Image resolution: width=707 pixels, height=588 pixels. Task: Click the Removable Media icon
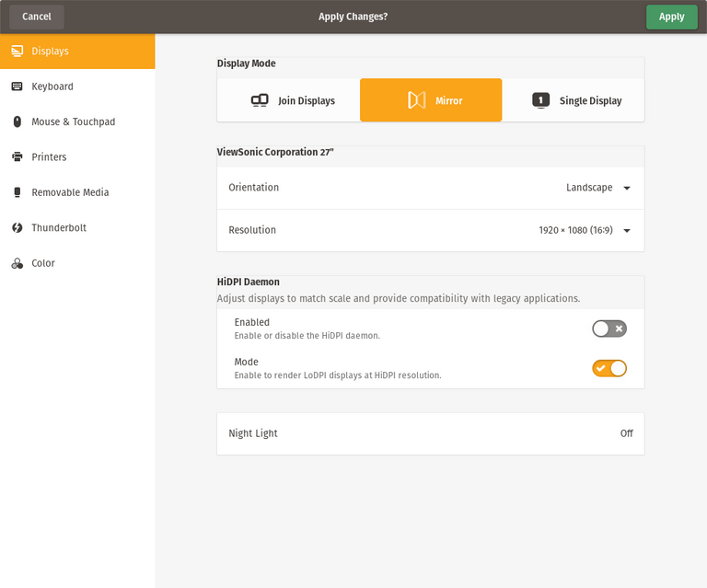click(x=17, y=192)
